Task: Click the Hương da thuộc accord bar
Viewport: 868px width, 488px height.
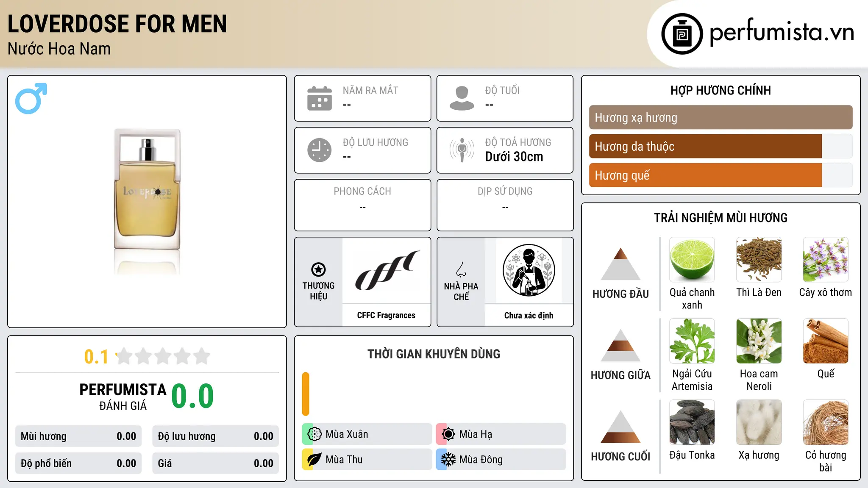Action: [721, 146]
